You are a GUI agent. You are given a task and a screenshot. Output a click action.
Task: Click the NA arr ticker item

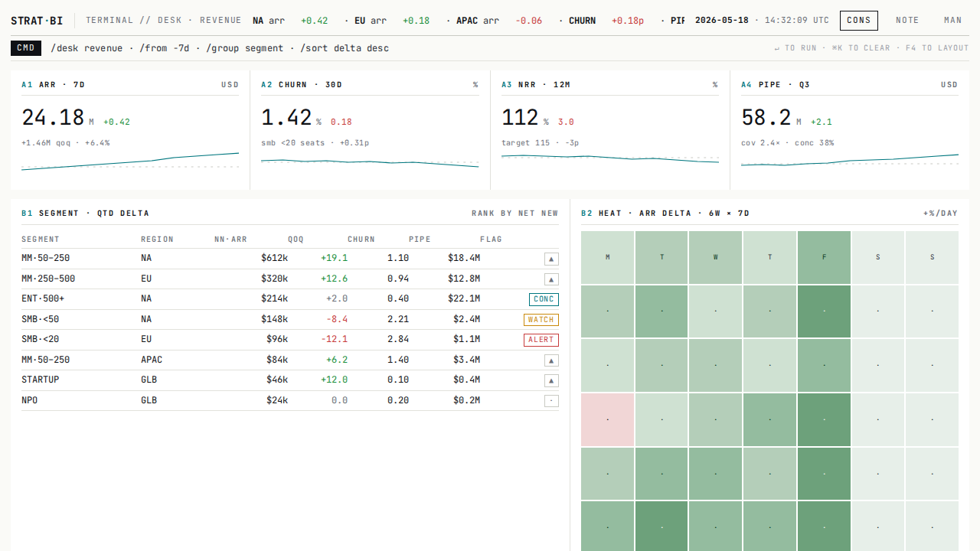pyautogui.click(x=290, y=21)
